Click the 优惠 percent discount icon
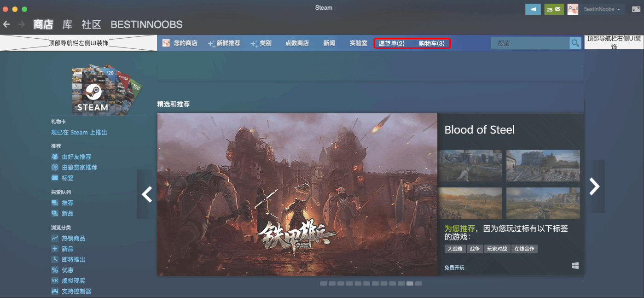644x298 pixels. click(x=56, y=270)
